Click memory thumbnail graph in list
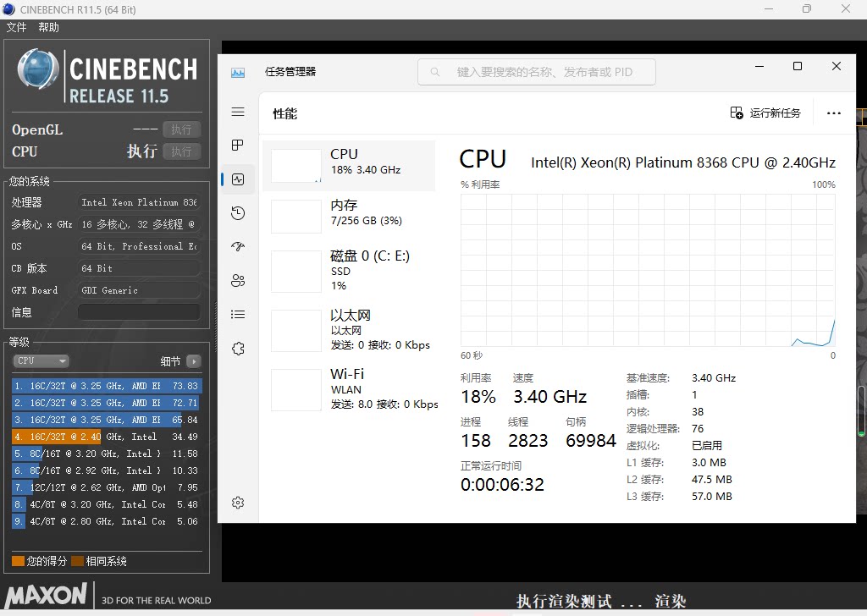The height and width of the screenshot is (616, 867). (295, 217)
